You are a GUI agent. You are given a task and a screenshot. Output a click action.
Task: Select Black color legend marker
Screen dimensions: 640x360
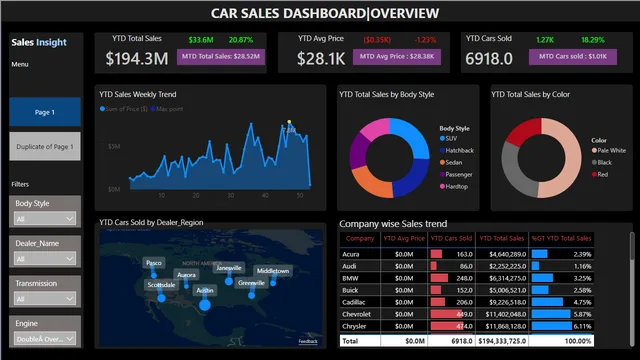[x=594, y=162]
